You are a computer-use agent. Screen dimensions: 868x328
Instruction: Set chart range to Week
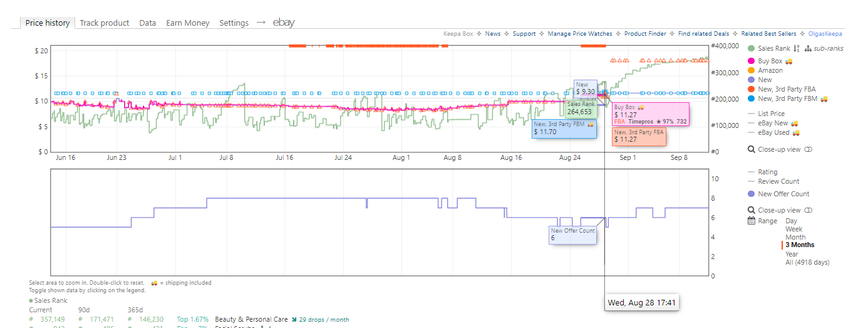click(x=794, y=229)
